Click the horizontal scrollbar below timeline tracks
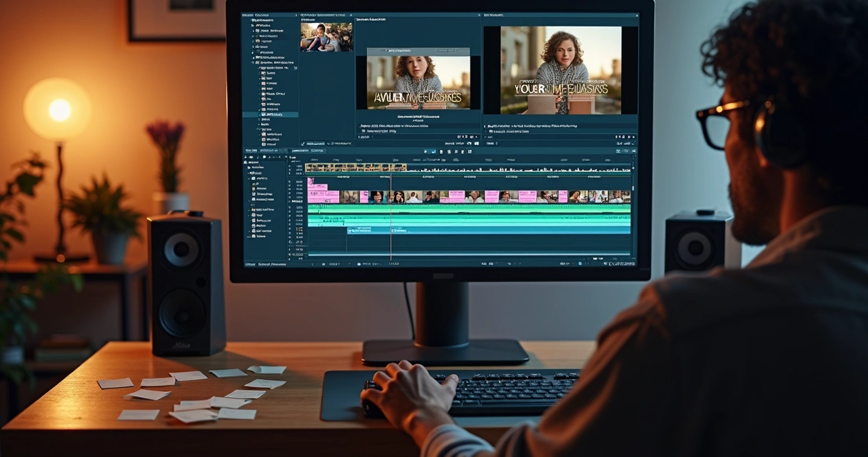This screenshot has height=457, width=868. tap(468, 253)
